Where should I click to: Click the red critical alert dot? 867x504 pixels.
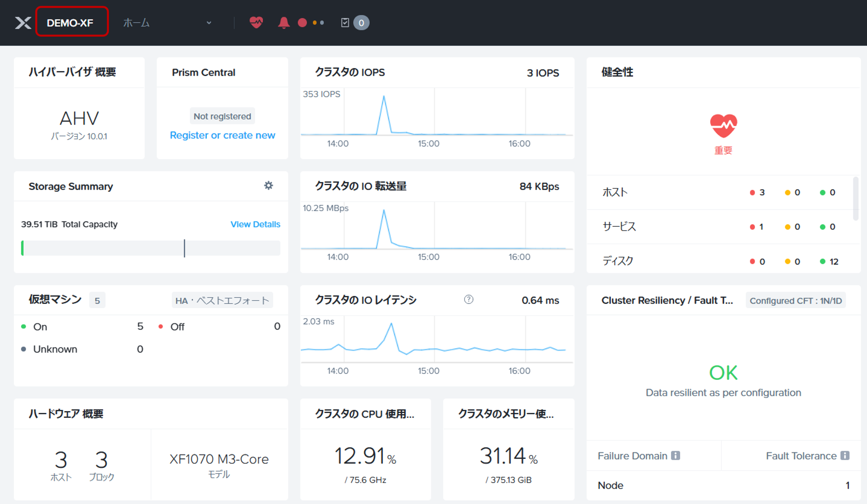point(302,23)
